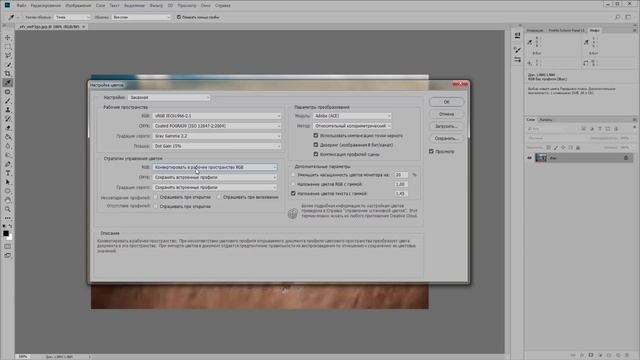
Task: Open the Dot Gain 15% dropdown
Action: (217, 146)
